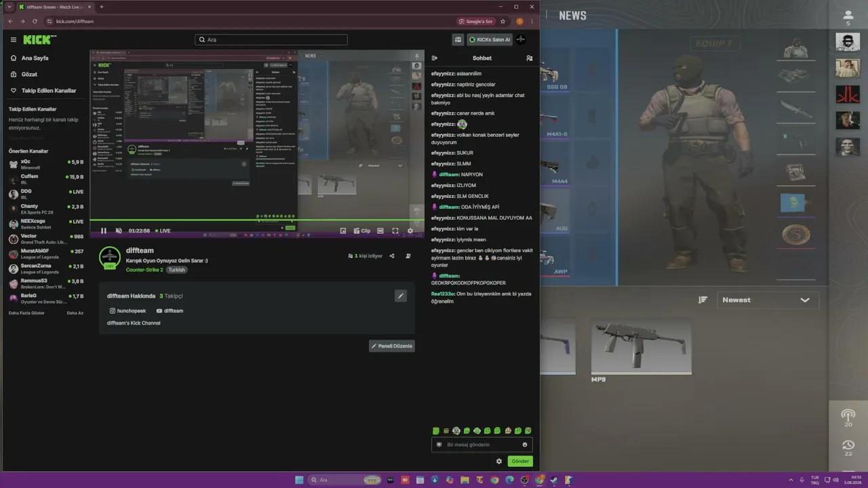Click the taskbar search box
Viewport: 868px width, 488px height.
tap(345, 480)
